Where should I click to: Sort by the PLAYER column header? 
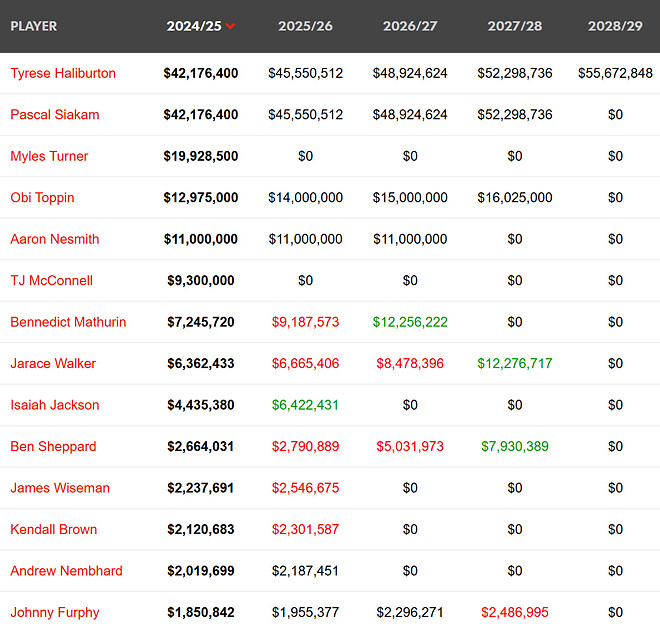pyautogui.click(x=34, y=26)
